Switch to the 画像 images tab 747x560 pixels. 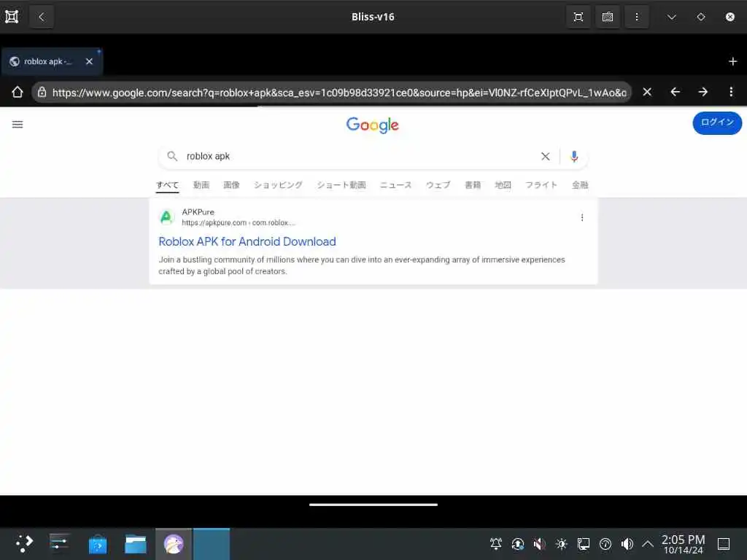(231, 184)
